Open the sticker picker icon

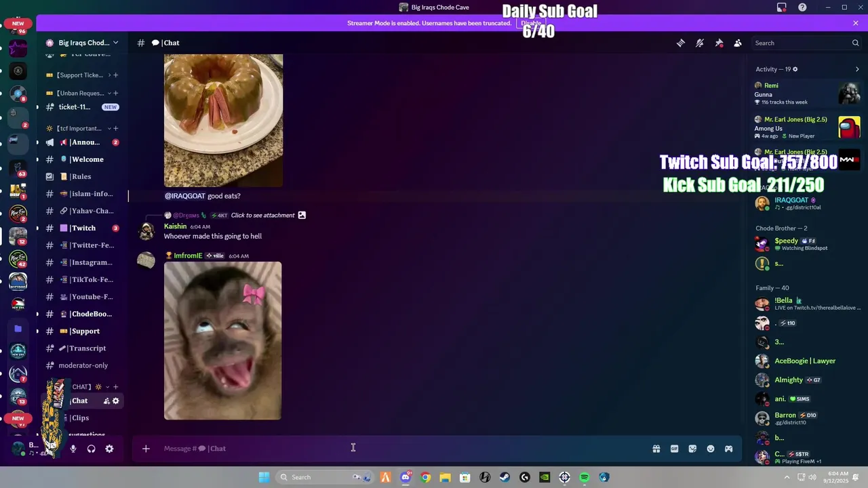pyautogui.click(x=692, y=449)
